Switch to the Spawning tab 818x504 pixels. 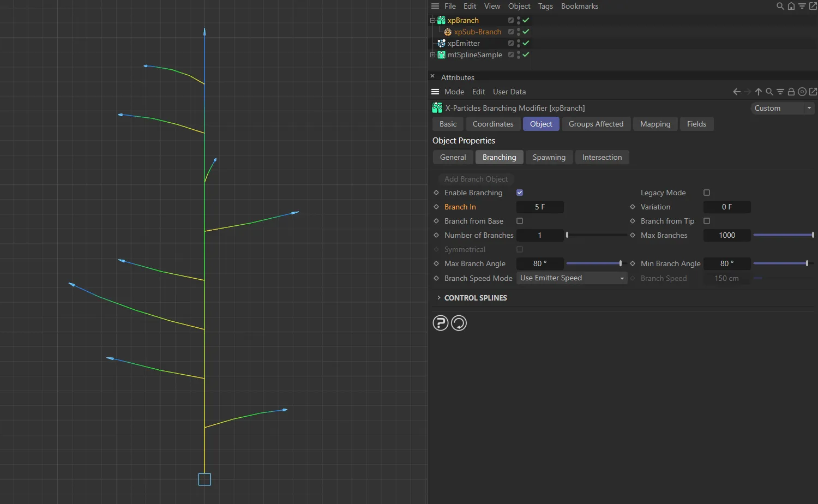click(549, 157)
